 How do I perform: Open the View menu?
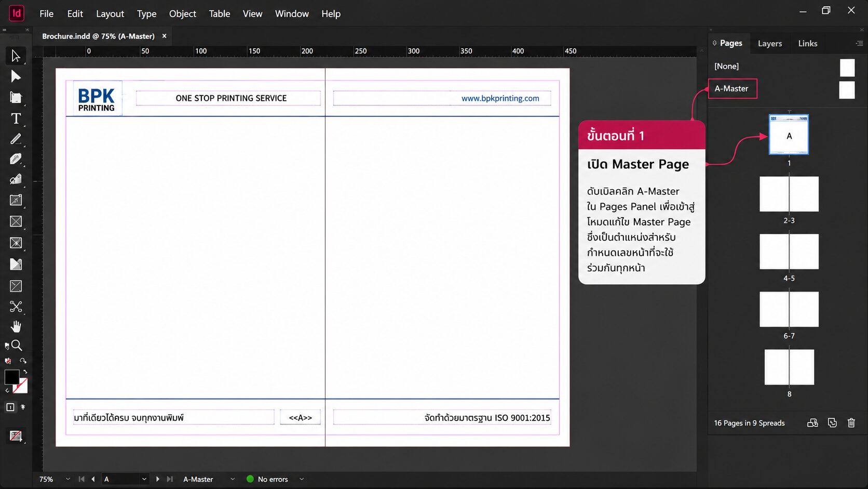[252, 14]
